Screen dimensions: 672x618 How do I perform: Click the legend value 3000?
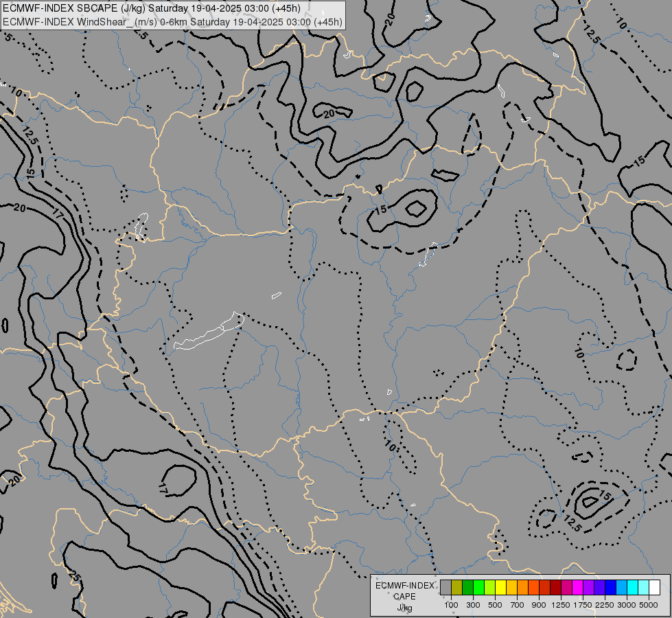(x=627, y=605)
